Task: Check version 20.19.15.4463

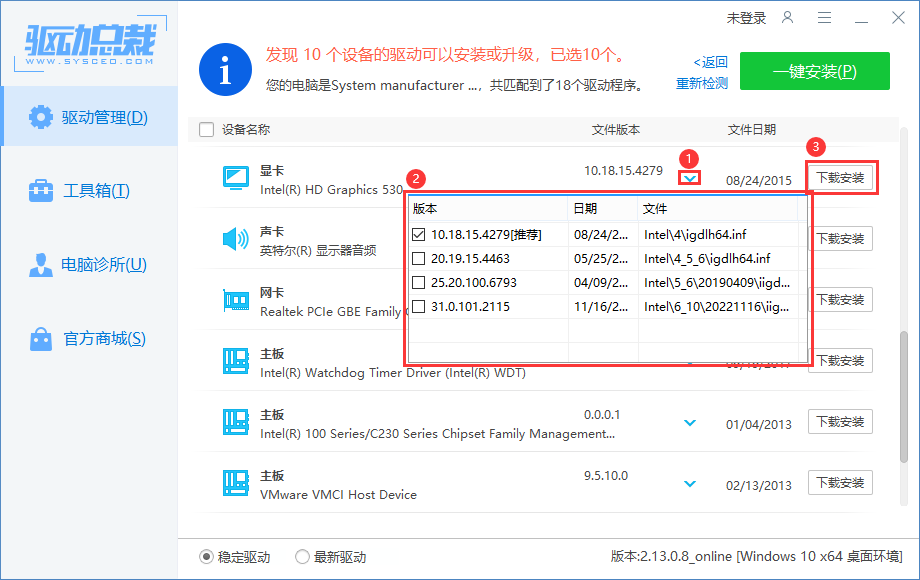Action: 418,259
